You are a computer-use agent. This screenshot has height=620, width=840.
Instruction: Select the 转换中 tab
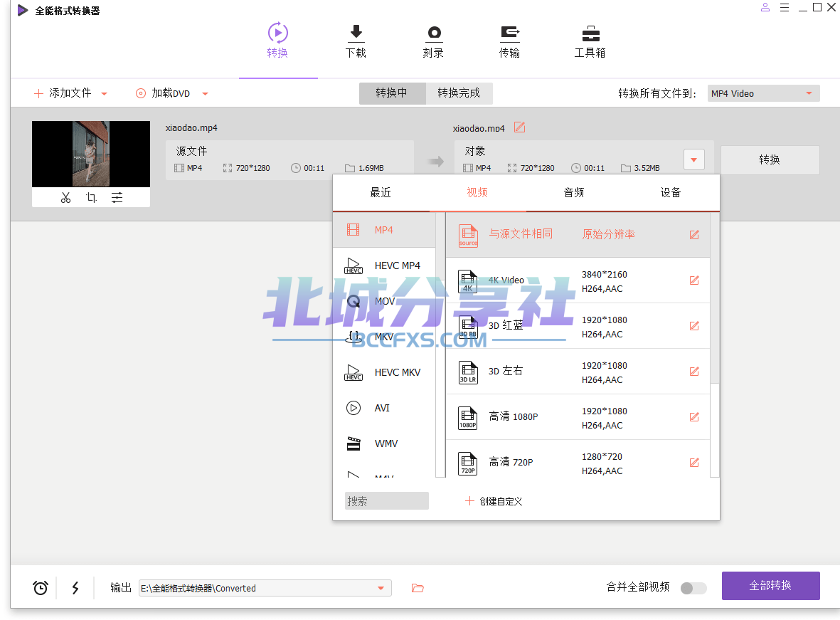392,93
